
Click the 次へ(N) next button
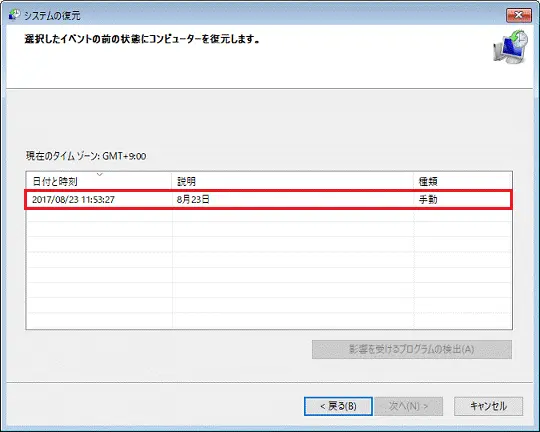(408, 406)
